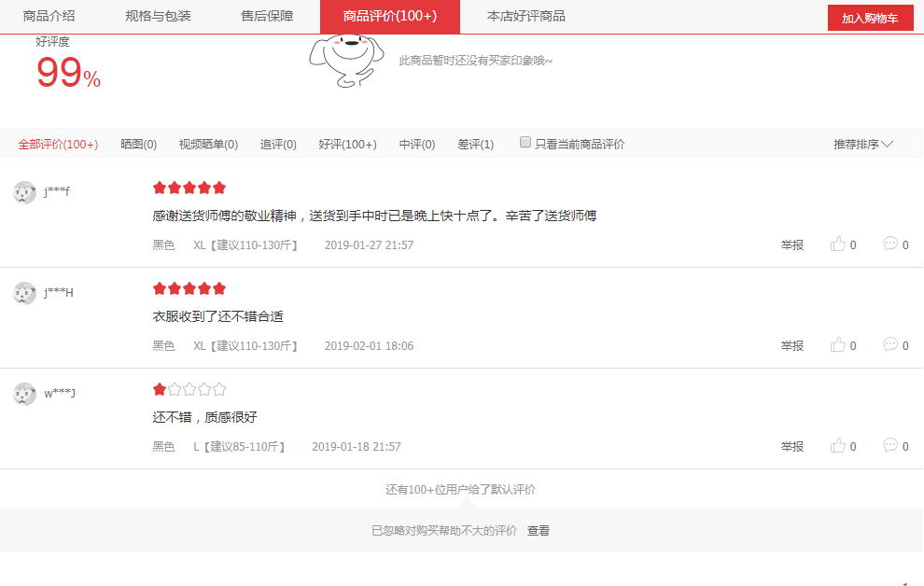Click 加入购物车 button

tap(871, 18)
